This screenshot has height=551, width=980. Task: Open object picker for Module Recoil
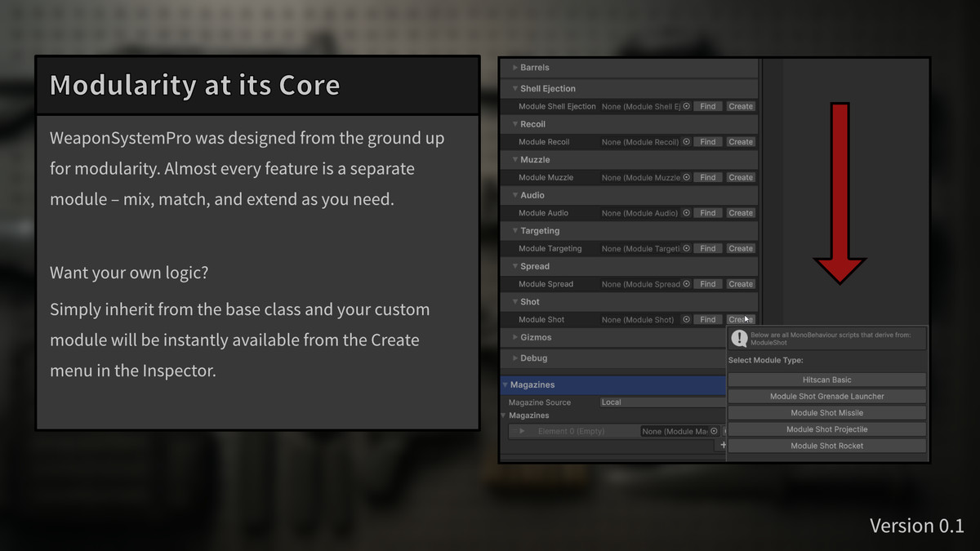pyautogui.click(x=687, y=142)
